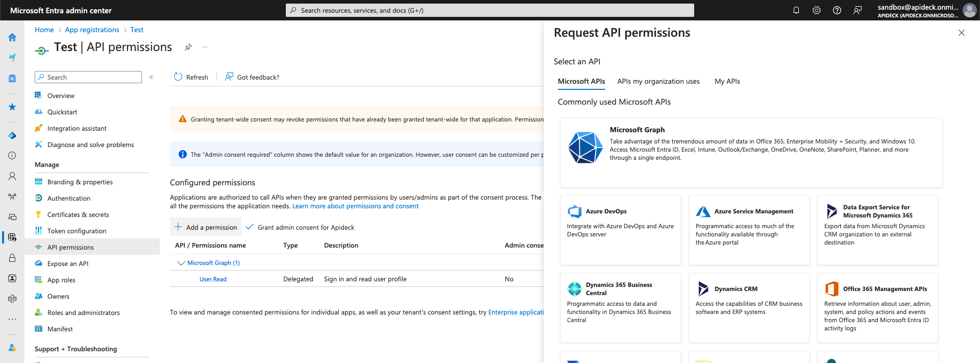
Task: Choose the Azure Service Management card
Action: point(749,230)
